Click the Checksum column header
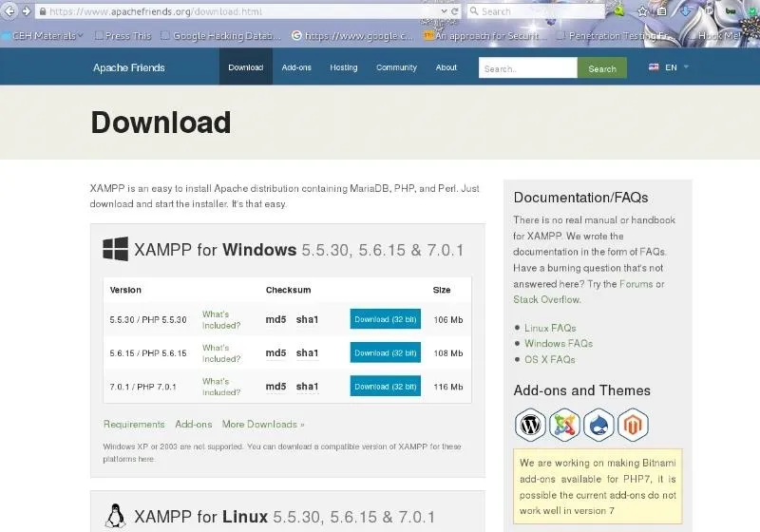The image size is (760, 532). pyautogui.click(x=289, y=290)
